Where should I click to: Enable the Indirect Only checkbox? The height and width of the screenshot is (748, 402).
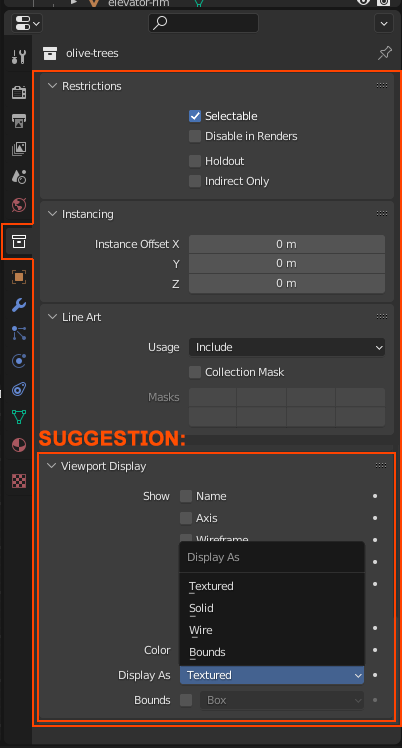click(195, 181)
